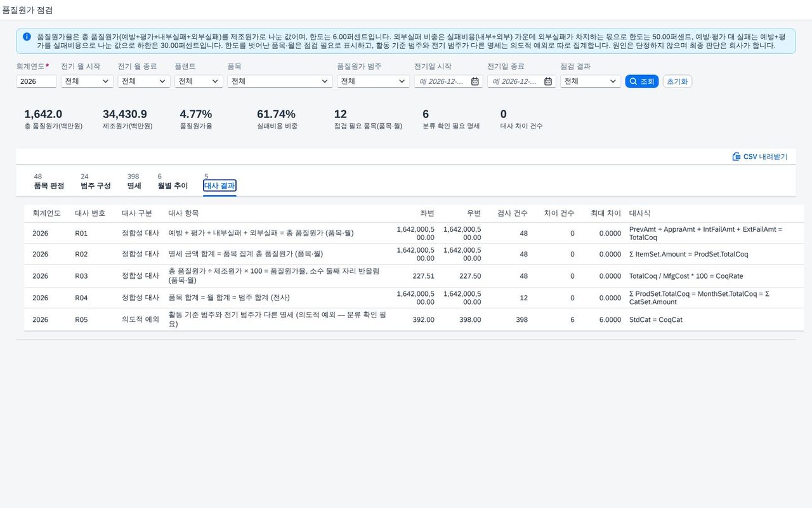Screen dimensions: 812x508
Task: Click the 대사 항목 column header
Action: (183, 213)
